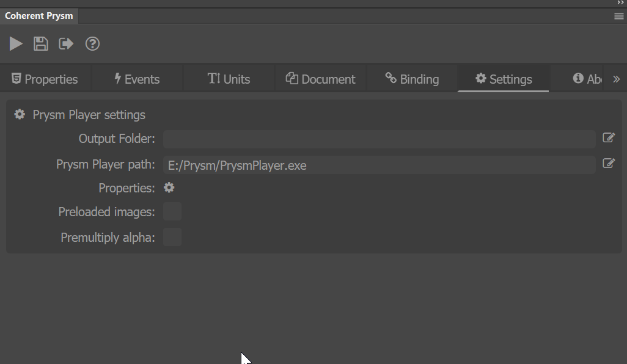Click the Output Folder label
Screen dimensions: 627x364
coord(117,139)
